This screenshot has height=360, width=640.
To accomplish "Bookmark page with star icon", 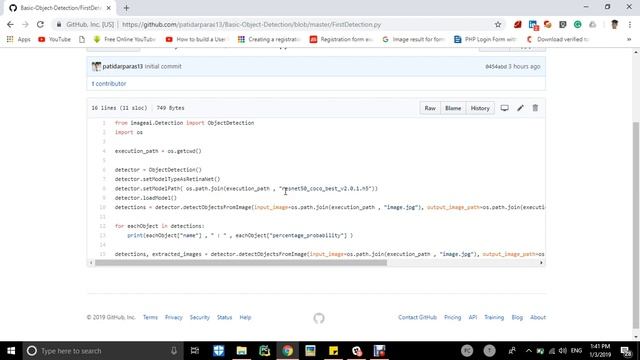I will [x=498, y=24].
